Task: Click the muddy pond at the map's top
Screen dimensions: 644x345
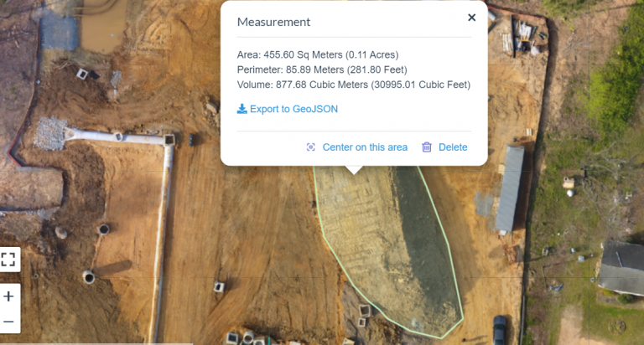Action: click(103, 24)
